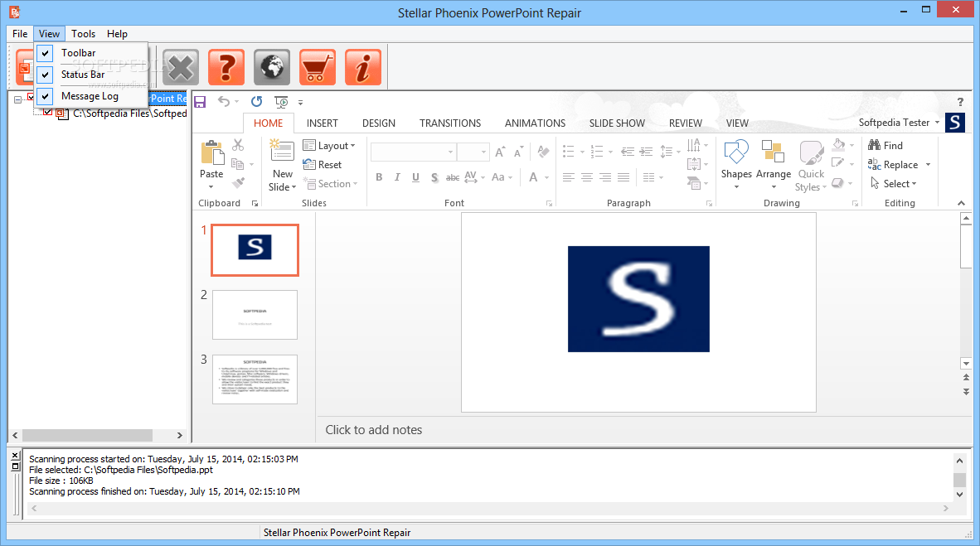Clear all formatting eraser icon
Screen dimensions: 980x546
click(543, 152)
